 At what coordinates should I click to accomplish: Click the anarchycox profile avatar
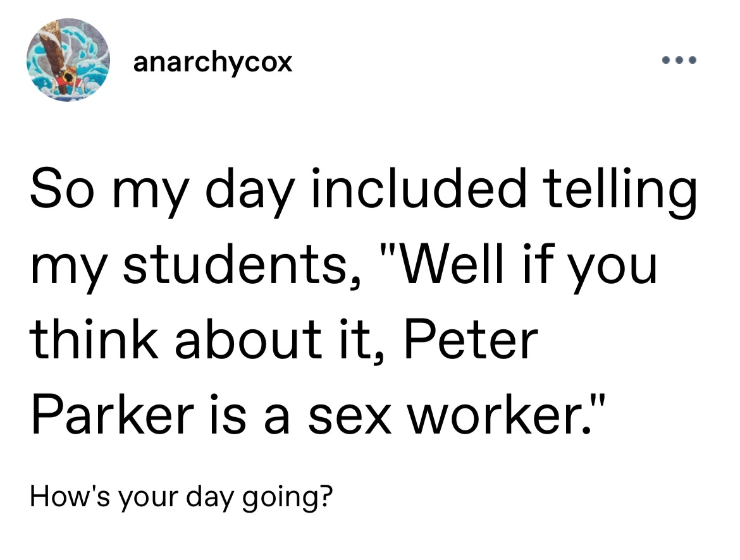[68, 60]
